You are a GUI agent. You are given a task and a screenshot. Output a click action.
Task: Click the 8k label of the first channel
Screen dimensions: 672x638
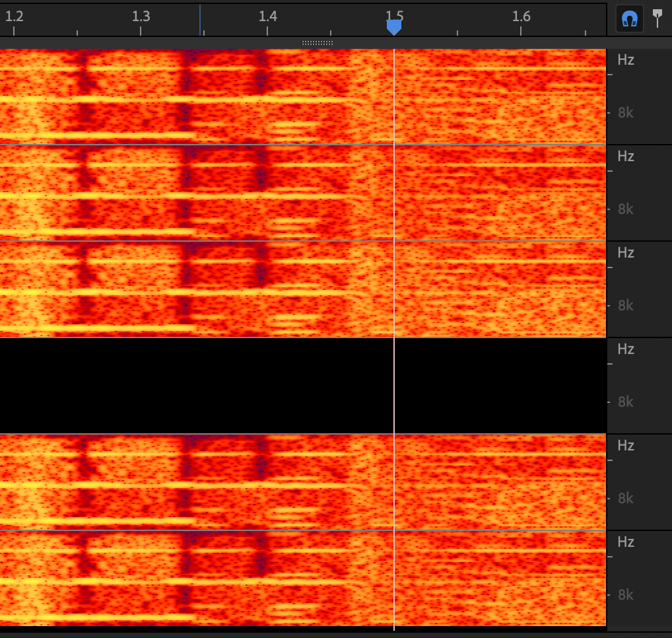click(626, 112)
